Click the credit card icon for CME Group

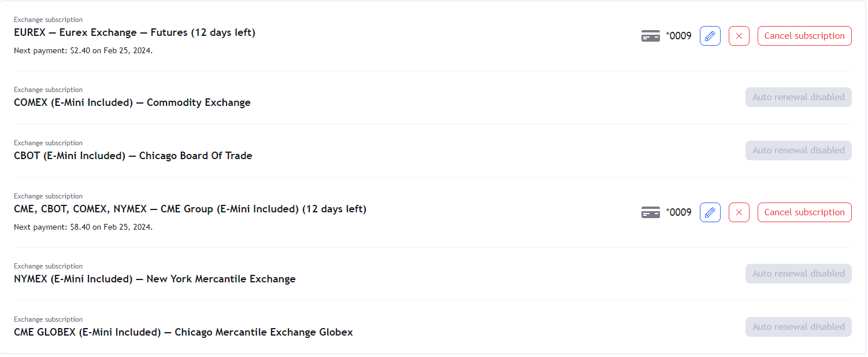(x=651, y=212)
